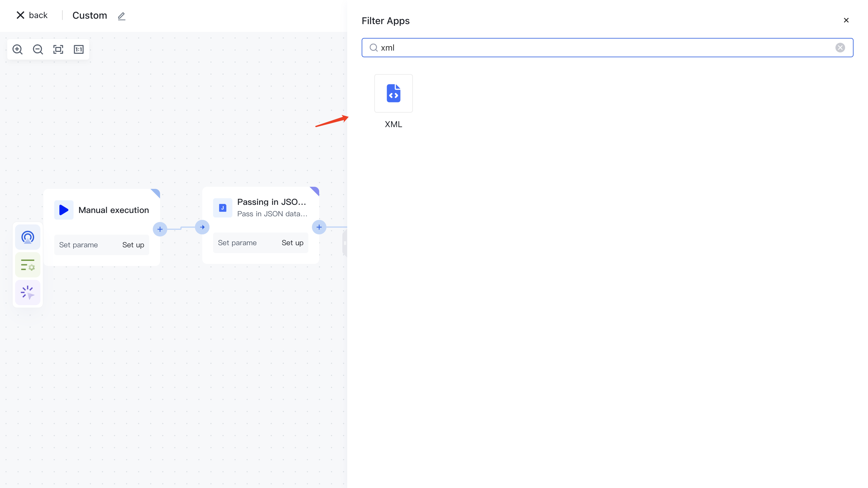The image size is (868, 488).
Task: Open the blue trigger sidebar icon
Action: (x=28, y=237)
